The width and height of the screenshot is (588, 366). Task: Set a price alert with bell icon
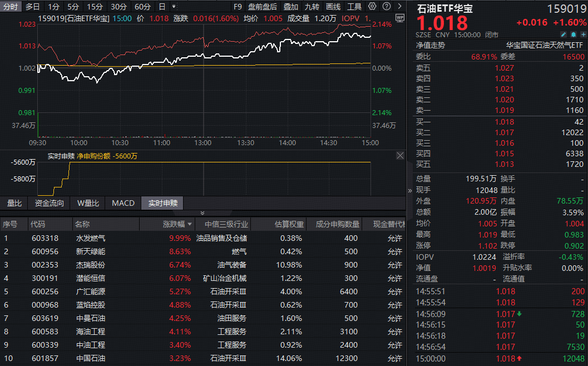tap(572, 34)
